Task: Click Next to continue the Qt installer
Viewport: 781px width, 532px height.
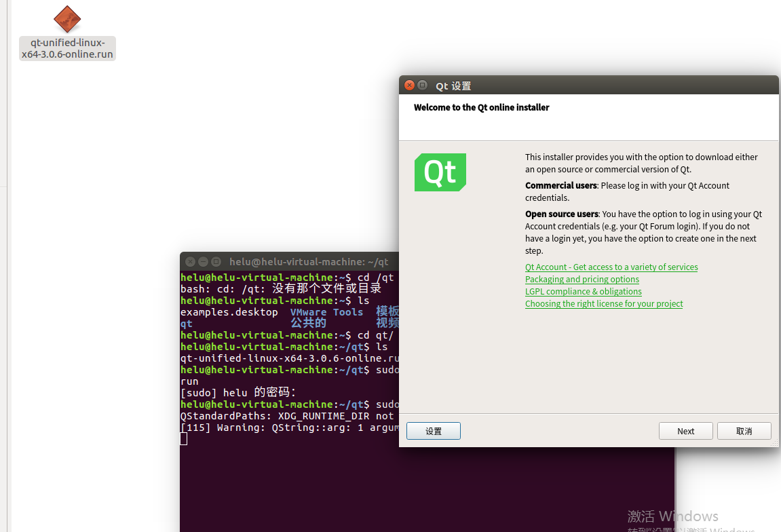Action: pyautogui.click(x=686, y=431)
